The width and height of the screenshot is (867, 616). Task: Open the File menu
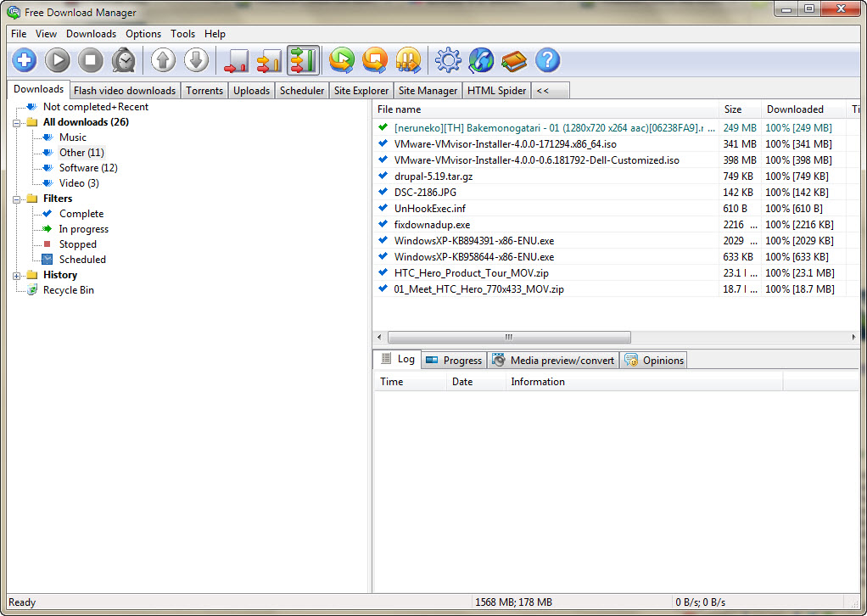click(x=19, y=34)
